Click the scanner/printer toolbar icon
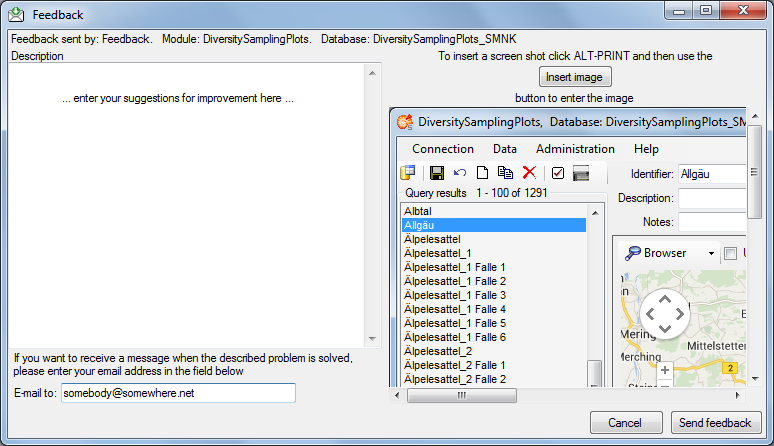Screen dimensions: 774x446 [x=581, y=173]
